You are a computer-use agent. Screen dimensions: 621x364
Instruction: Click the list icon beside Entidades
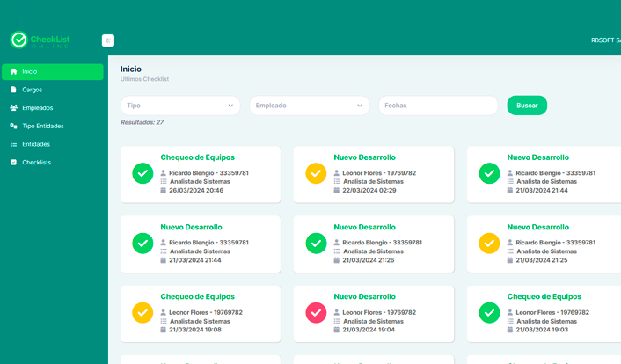pyautogui.click(x=13, y=144)
